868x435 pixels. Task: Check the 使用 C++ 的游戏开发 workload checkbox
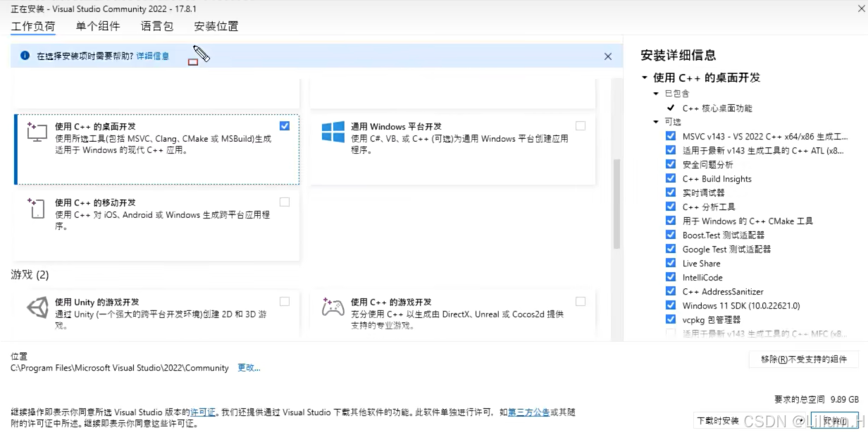pyautogui.click(x=581, y=301)
